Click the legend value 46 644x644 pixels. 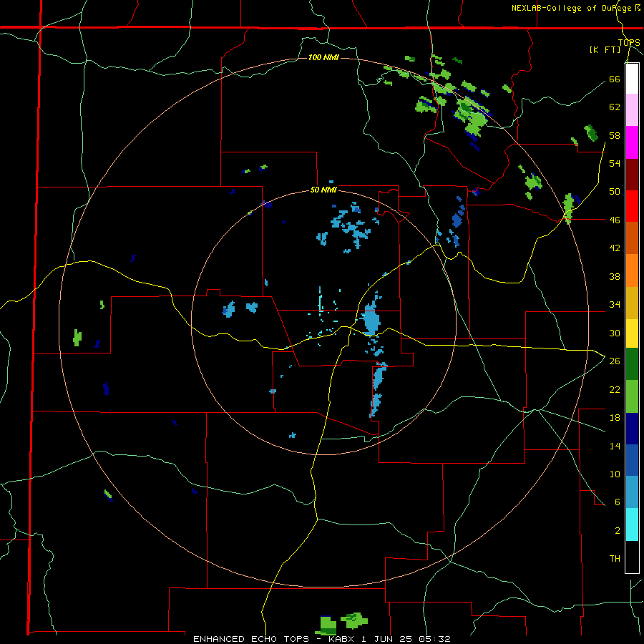click(x=615, y=220)
